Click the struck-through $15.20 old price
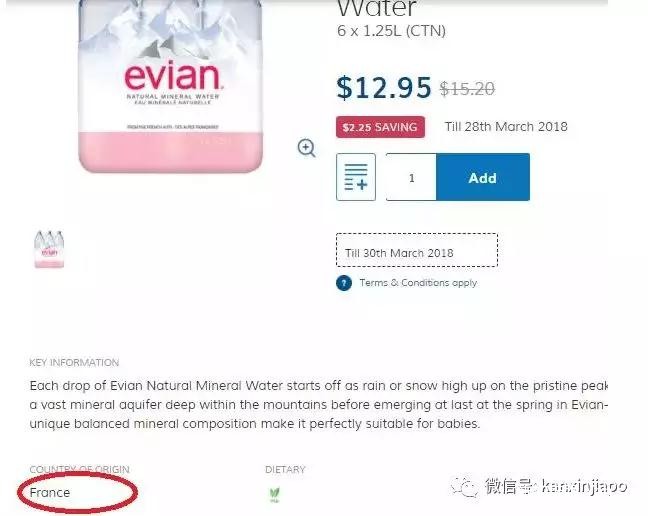The image size is (648, 516). (467, 88)
